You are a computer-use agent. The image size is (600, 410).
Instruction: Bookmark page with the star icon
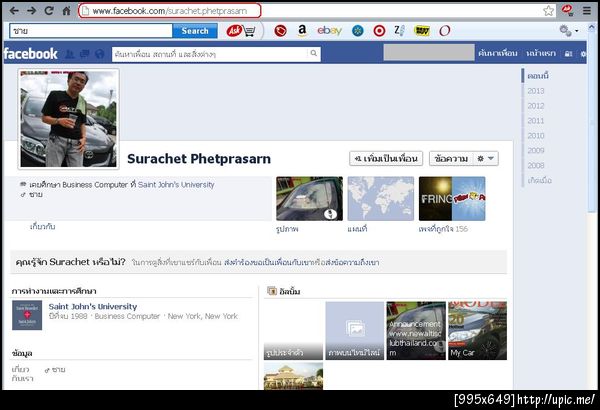point(548,11)
